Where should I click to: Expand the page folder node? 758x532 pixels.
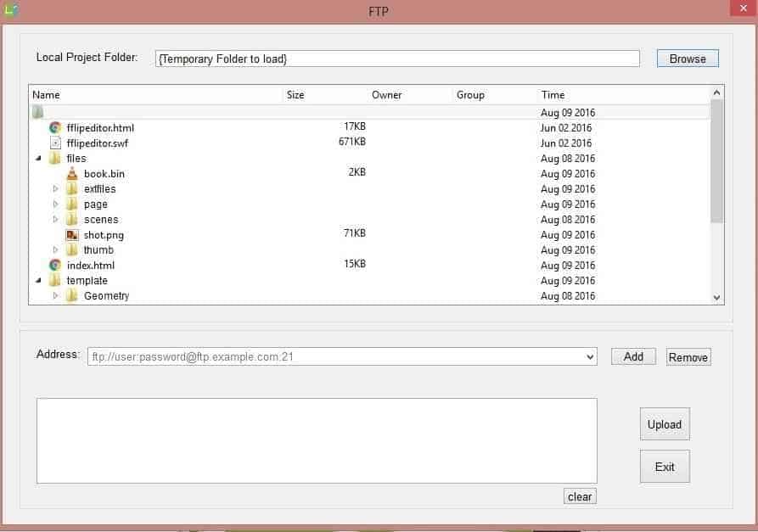point(55,204)
